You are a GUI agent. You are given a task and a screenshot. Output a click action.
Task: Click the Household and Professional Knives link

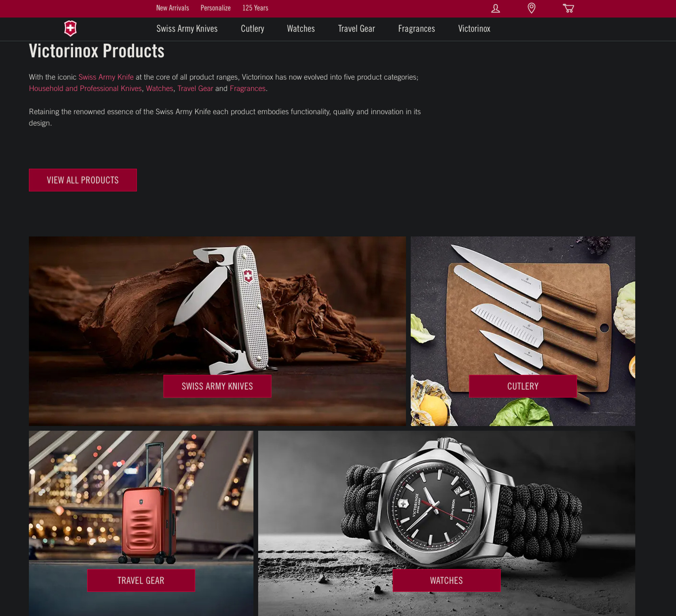coord(85,88)
